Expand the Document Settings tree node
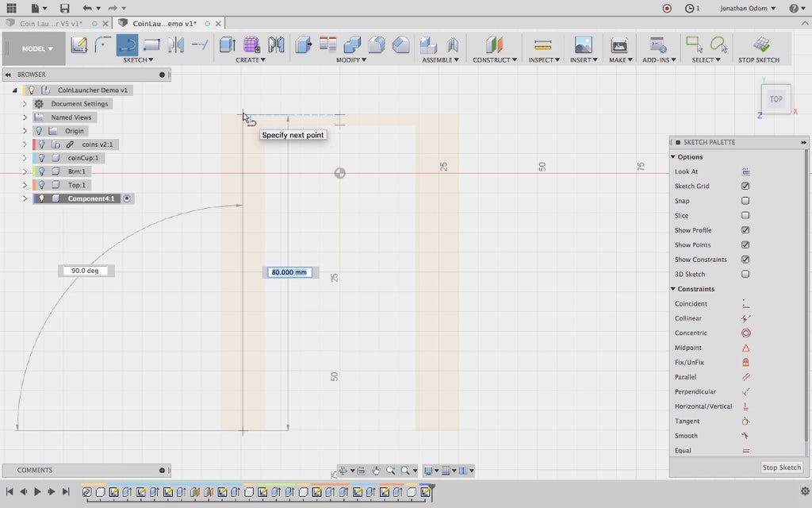The image size is (812, 508). (25, 104)
